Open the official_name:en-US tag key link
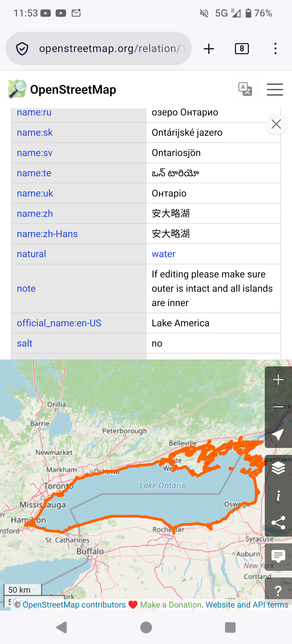Screen dimensions: 292x644 [x=59, y=323]
